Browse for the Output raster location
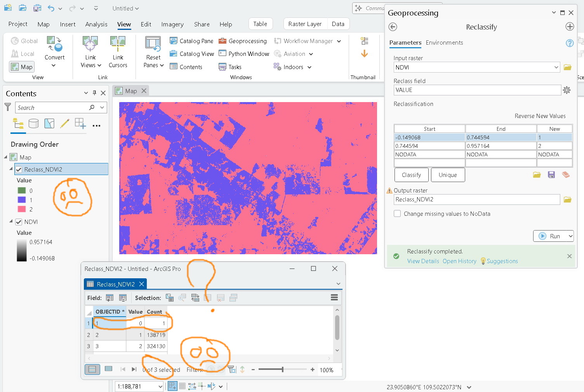The width and height of the screenshot is (584, 392). click(x=567, y=199)
